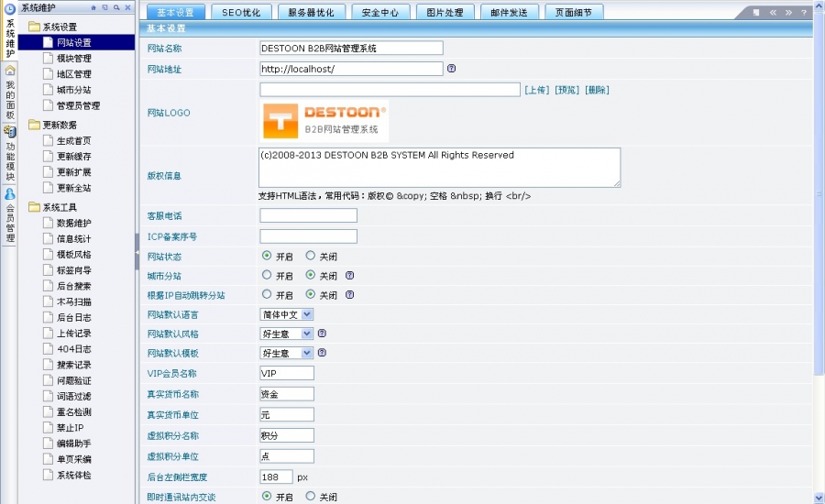The image size is (825, 504).
Task: Open 功能模块 gear icon in side strip
Action: [x=9, y=132]
